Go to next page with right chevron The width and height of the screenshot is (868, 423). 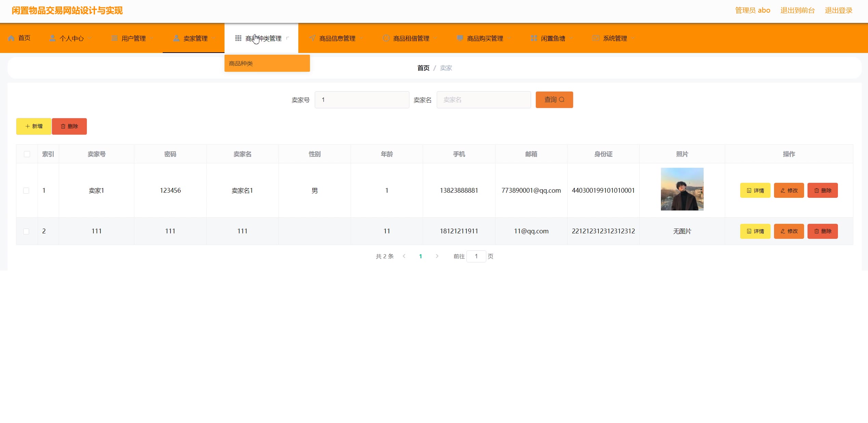pyautogui.click(x=437, y=256)
